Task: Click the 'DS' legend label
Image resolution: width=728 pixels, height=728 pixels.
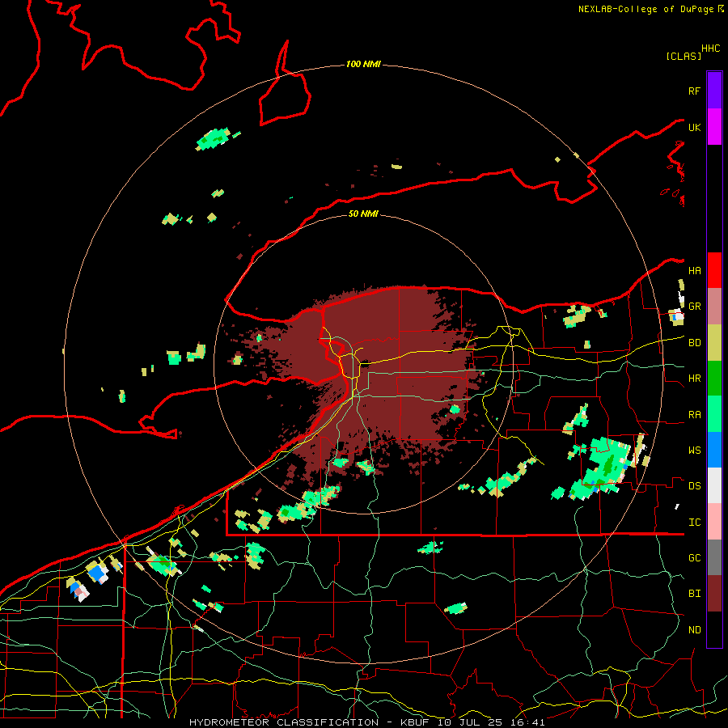Action: (694, 486)
